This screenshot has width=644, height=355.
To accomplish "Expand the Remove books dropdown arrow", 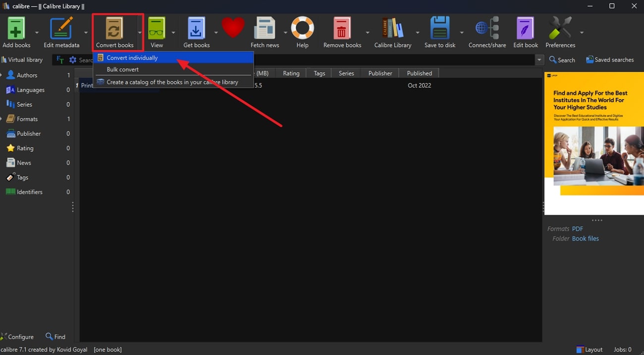I will [368, 33].
